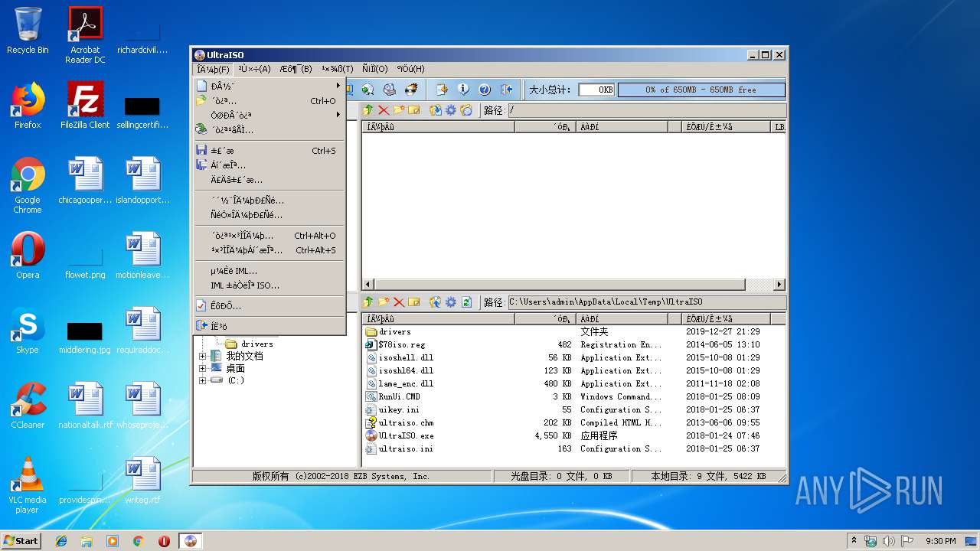The width and height of the screenshot is (980, 551).
Task: Open the info toolbar icon
Action: click(463, 90)
